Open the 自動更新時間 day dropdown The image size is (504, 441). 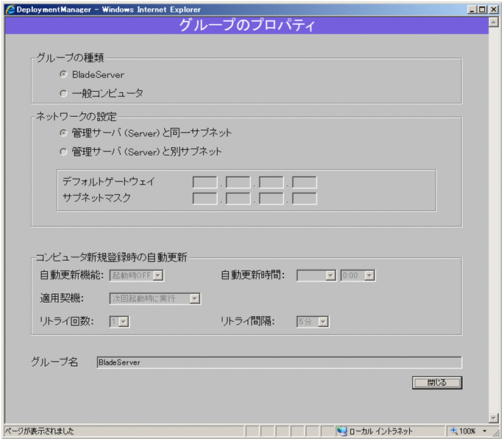[316, 276]
